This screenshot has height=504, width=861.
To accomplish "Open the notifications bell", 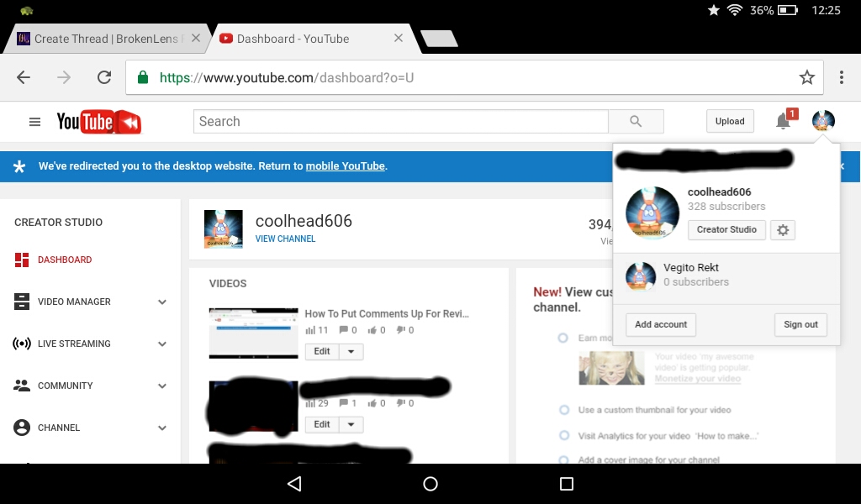I will pyautogui.click(x=783, y=121).
